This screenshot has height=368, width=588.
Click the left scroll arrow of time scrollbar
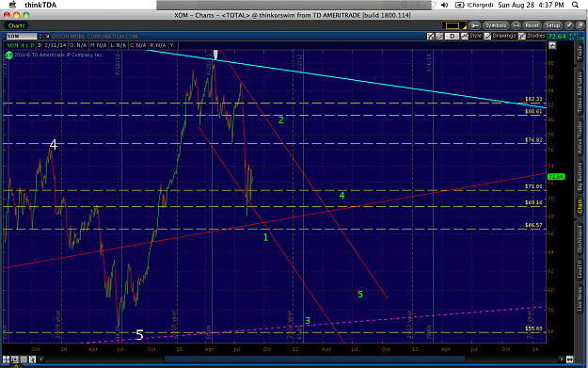click(x=41, y=360)
